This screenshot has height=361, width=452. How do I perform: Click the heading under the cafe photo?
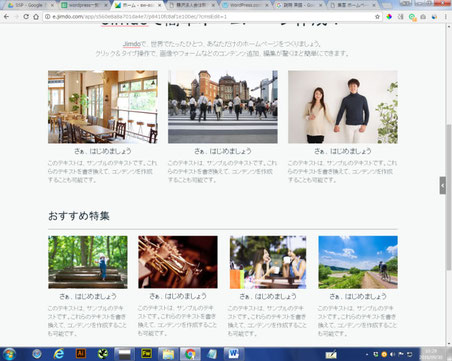point(103,151)
